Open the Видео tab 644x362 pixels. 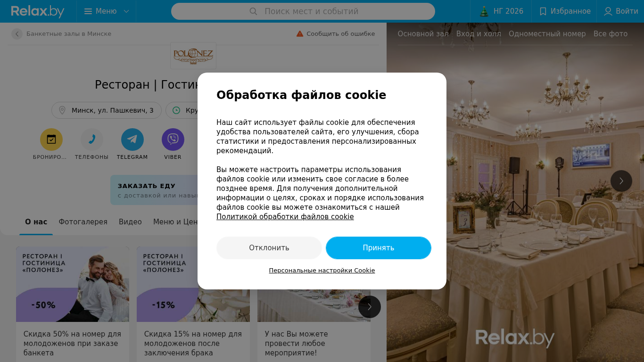click(x=130, y=222)
